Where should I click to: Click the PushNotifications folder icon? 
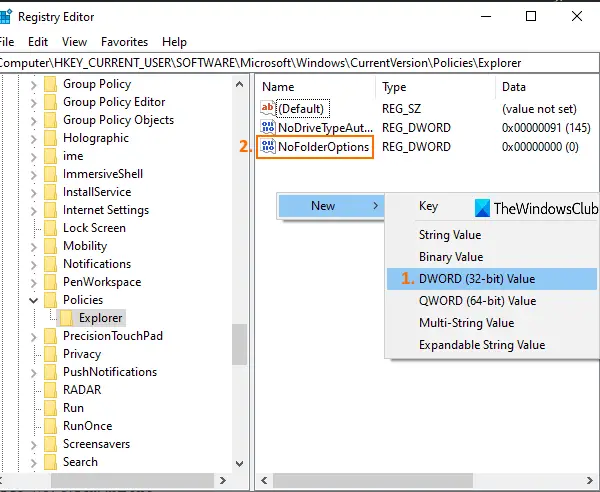(x=51, y=371)
